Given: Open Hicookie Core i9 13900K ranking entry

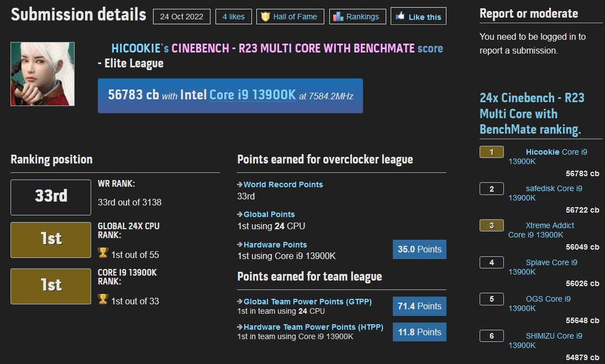Looking at the screenshot, I should pos(548,156).
